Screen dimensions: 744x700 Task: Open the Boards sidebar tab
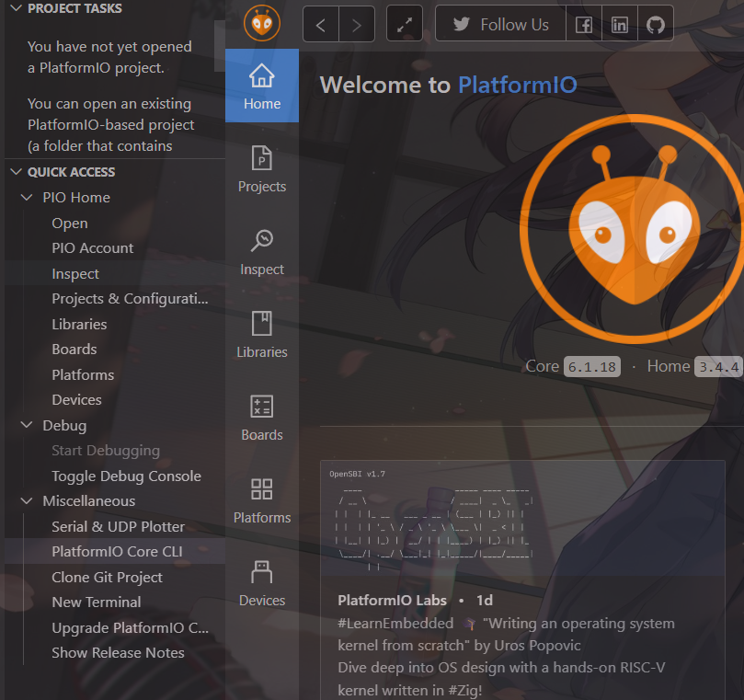click(x=262, y=418)
